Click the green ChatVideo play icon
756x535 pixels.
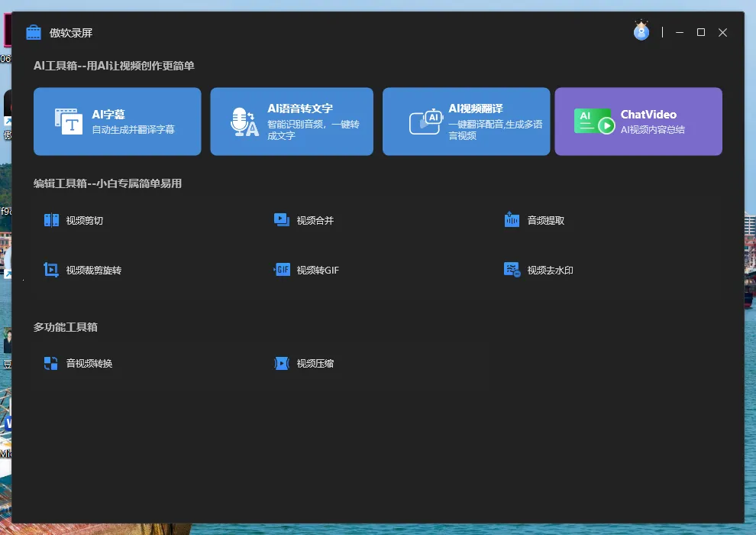(594, 121)
